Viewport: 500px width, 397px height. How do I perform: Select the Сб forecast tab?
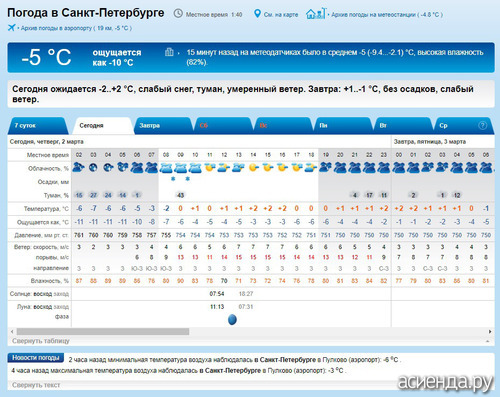[x=223, y=126]
